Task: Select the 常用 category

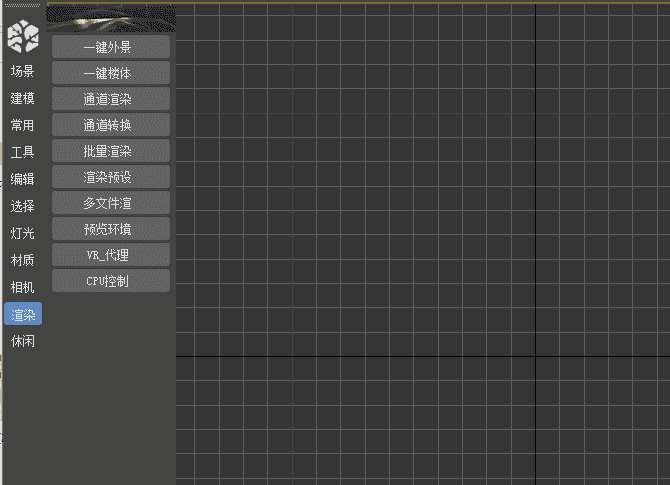Action: click(x=22, y=126)
